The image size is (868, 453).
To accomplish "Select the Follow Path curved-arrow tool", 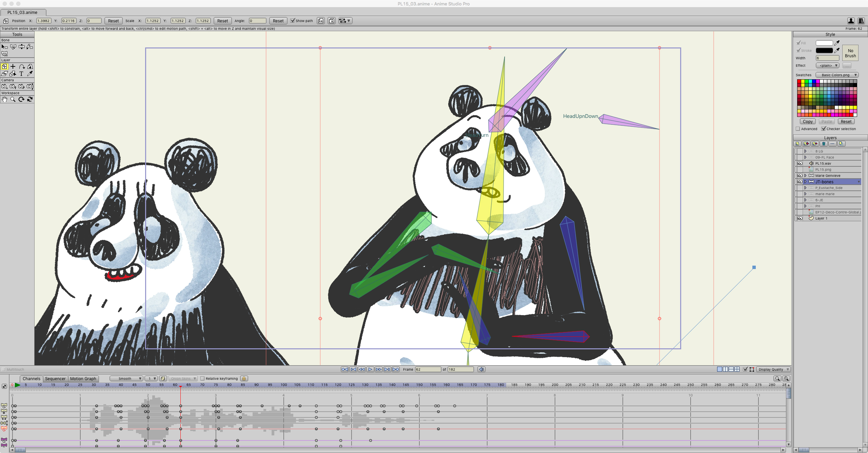I will click(21, 66).
